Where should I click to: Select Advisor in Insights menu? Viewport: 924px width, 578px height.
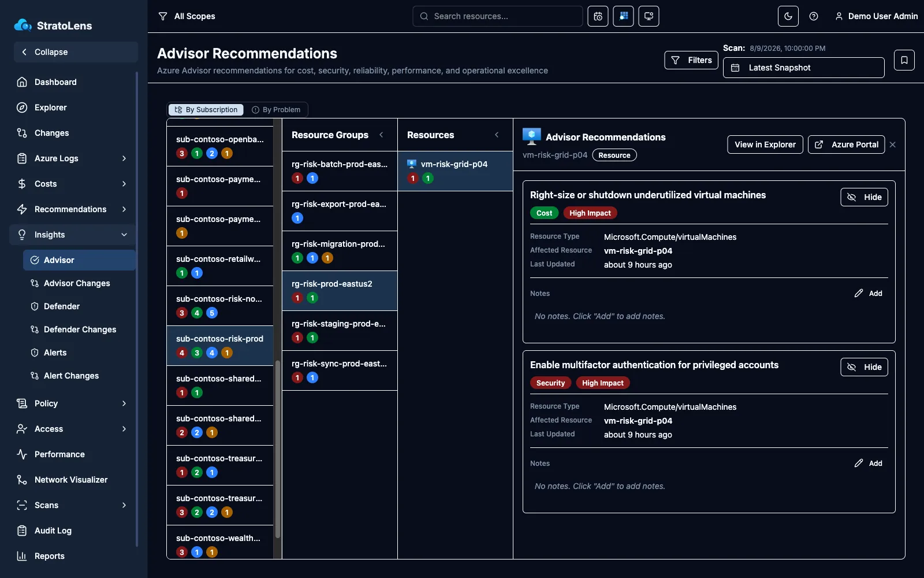click(80, 260)
